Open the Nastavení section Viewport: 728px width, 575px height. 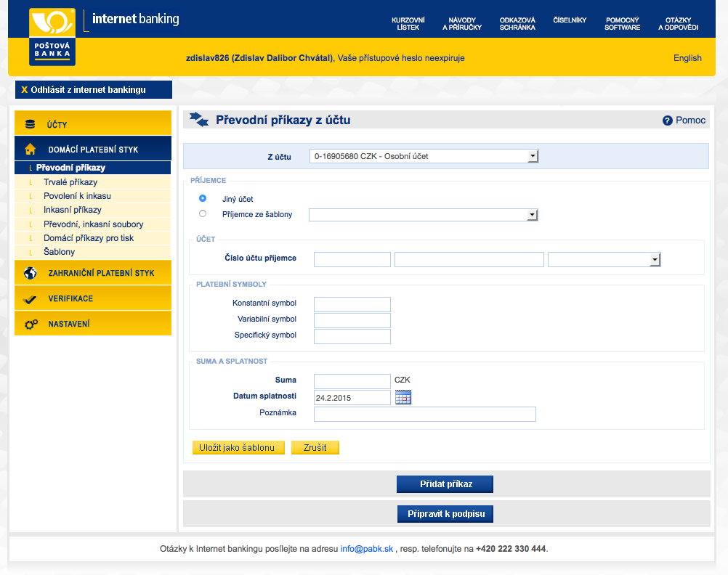click(x=93, y=323)
